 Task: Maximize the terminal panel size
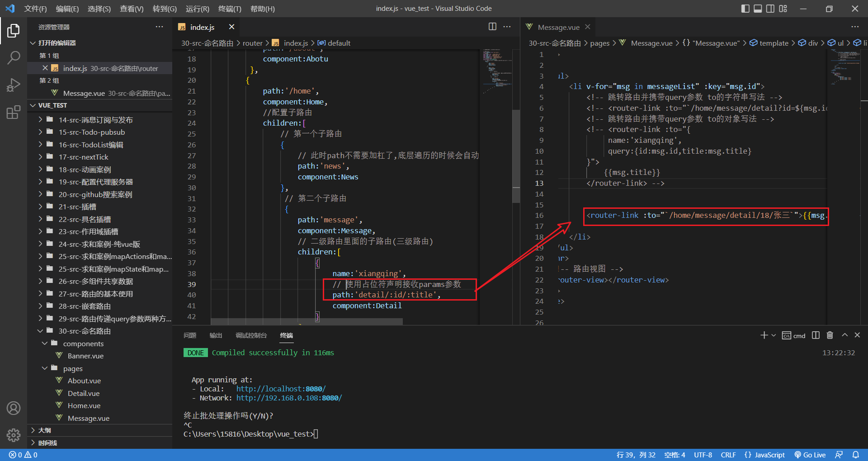pyautogui.click(x=844, y=335)
